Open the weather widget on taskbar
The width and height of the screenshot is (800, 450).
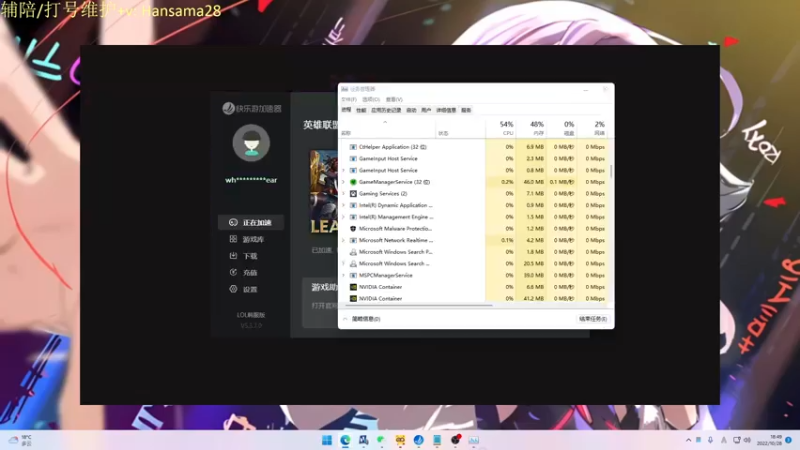(20, 440)
